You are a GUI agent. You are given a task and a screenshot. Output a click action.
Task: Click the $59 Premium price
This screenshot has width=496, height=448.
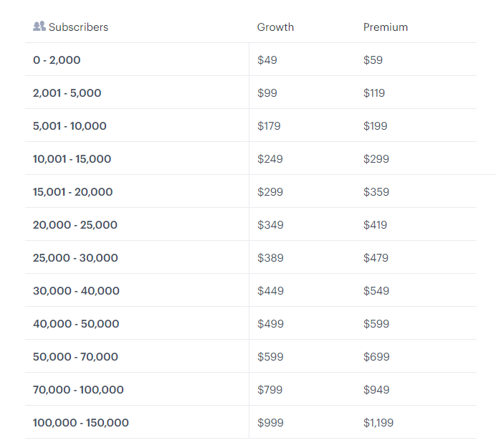point(373,60)
